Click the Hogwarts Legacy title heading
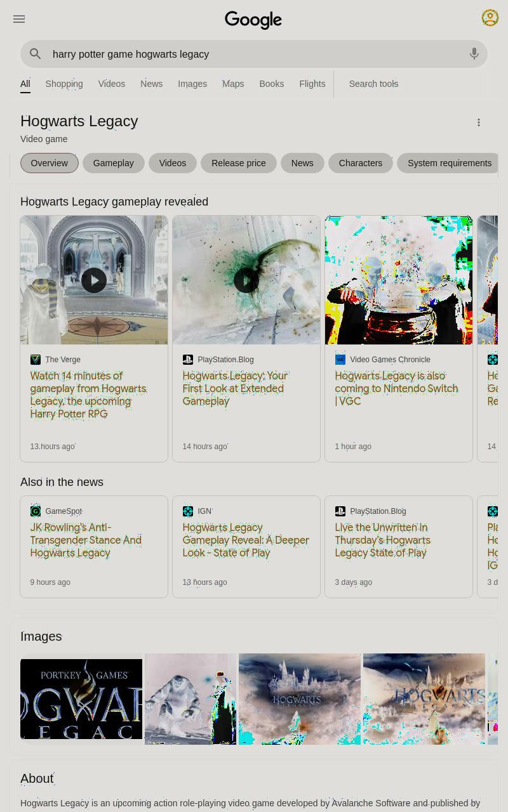 pyautogui.click(x=79, y=121)
